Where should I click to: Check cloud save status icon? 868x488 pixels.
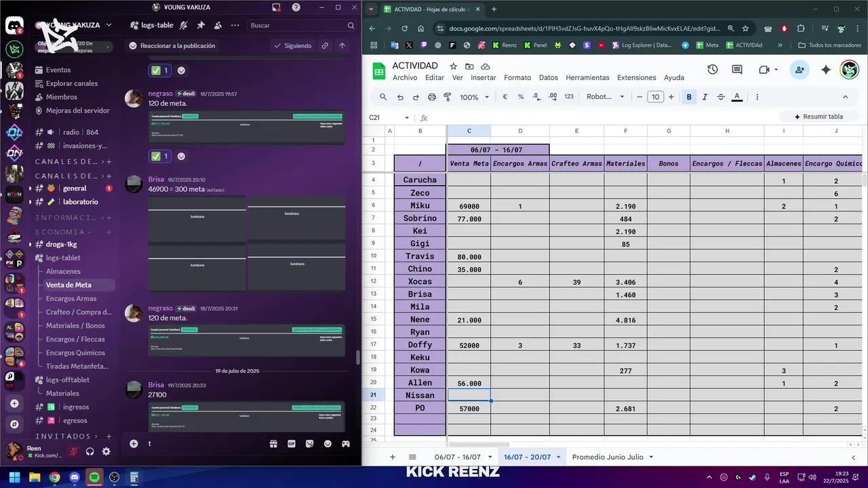[x=486, y=66]
